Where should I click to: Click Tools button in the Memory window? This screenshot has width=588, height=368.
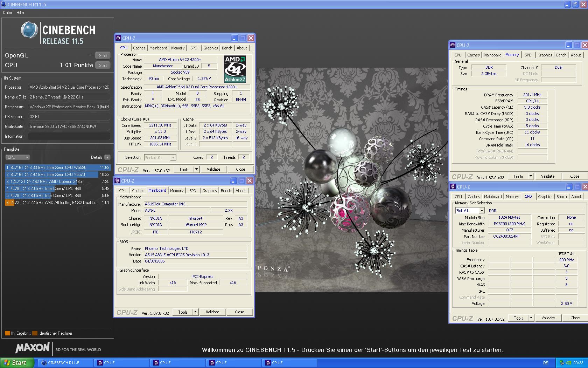[x=518, y=176]
